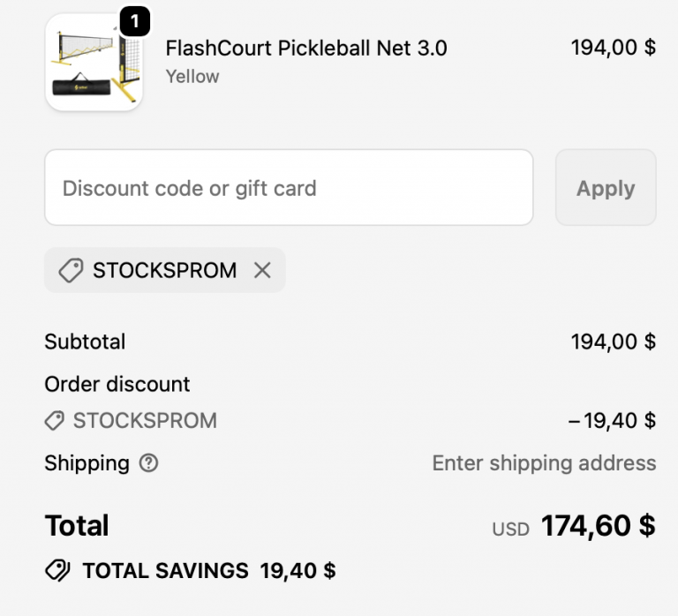Click the FlashCourt Pickleball Net 3.0 title
Screen dimensions: 678x616
306,48
